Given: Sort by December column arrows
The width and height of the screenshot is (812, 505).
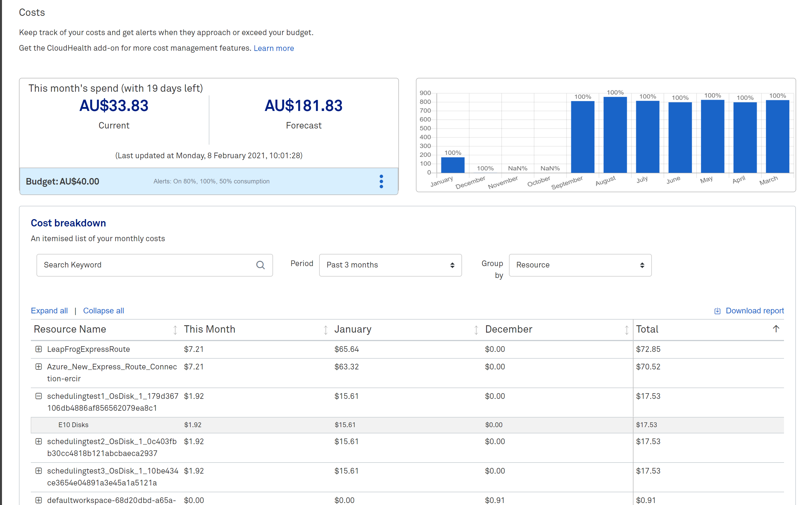Looking at the screenshot, I should pos(626,330).
